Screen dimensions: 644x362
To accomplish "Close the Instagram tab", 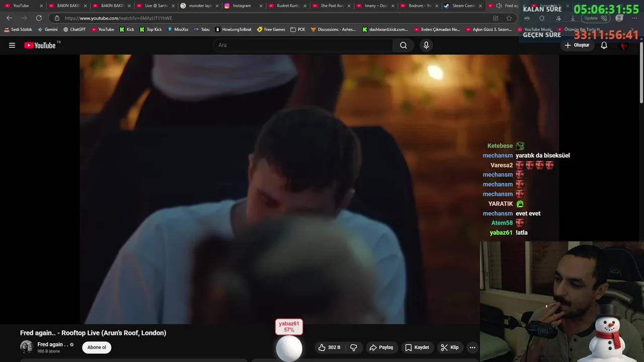I will 261,6.
